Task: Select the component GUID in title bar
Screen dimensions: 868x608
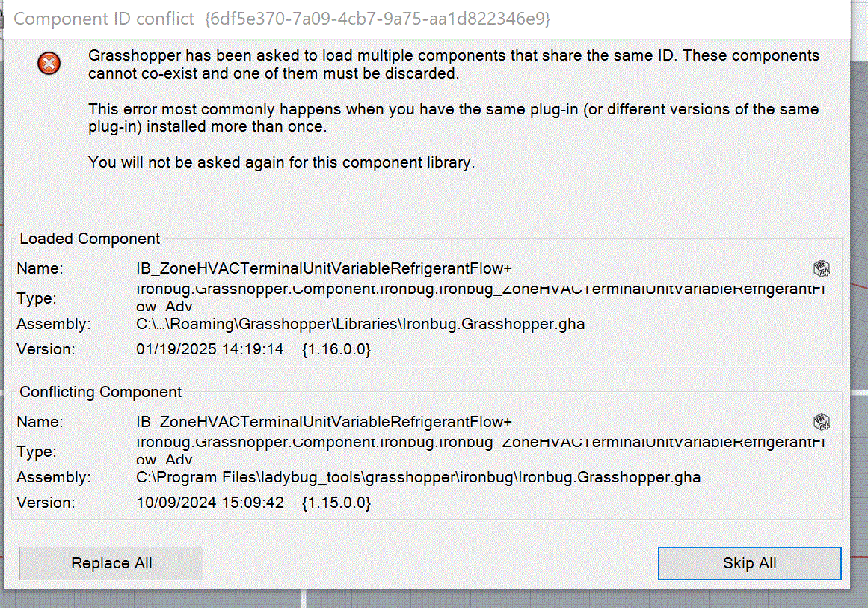Action: point(378,19)
